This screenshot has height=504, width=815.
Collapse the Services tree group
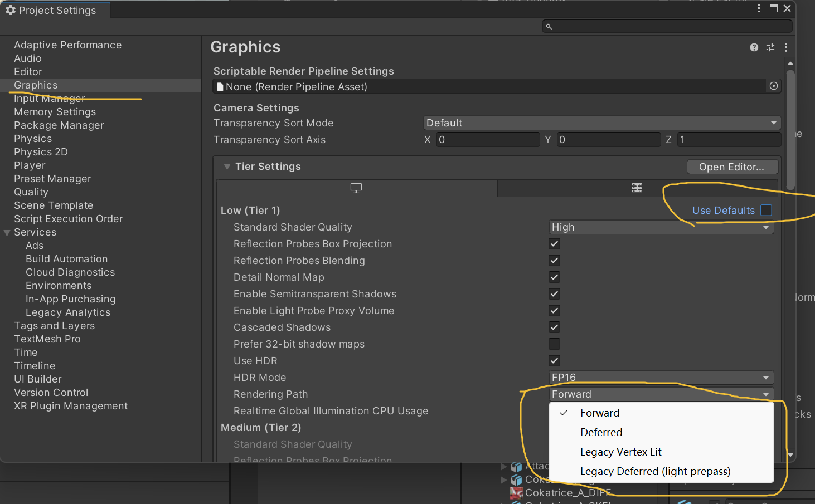(7, 232)
